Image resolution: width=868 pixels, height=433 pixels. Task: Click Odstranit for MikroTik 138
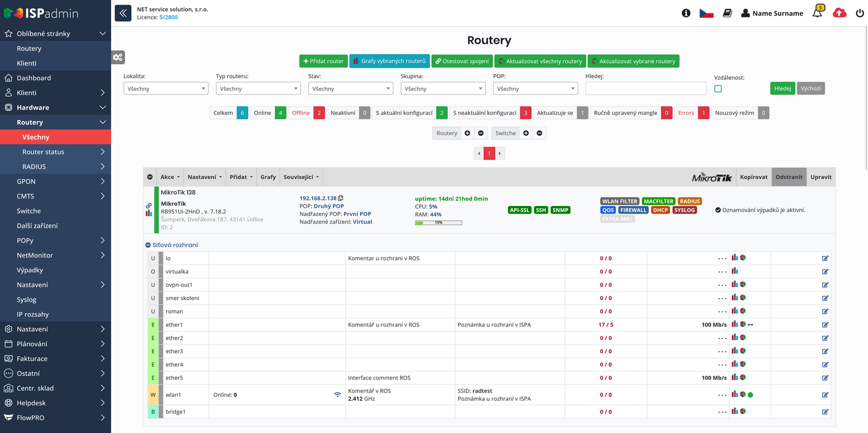click(789, 177)
